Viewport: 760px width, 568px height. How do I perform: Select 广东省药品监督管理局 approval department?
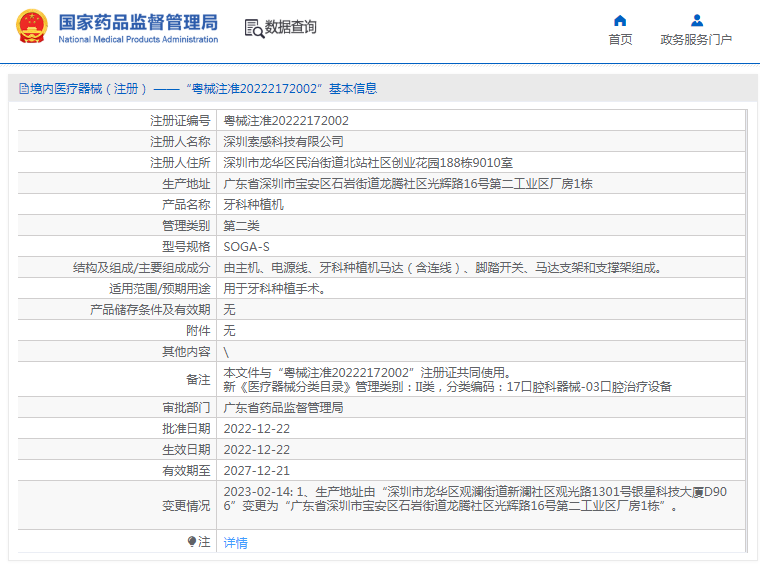pos(283,408)
